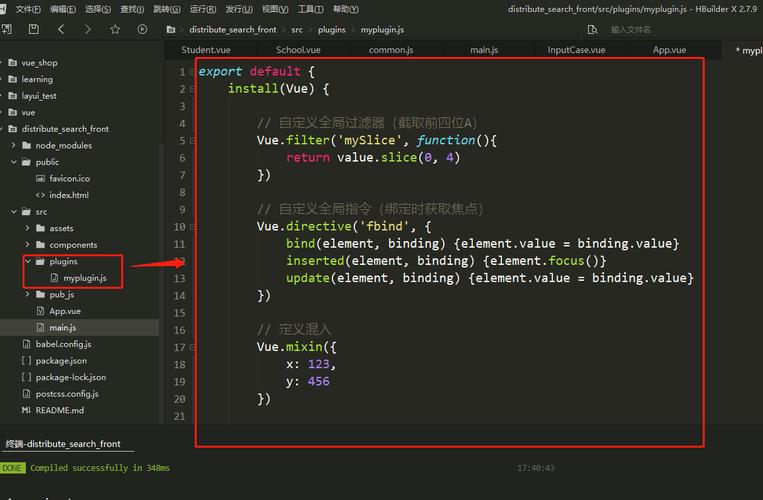This screenshot has height=500, width=763.
Task: Click the green DONE badge in terminal
Action: click(x=12, y=468)
